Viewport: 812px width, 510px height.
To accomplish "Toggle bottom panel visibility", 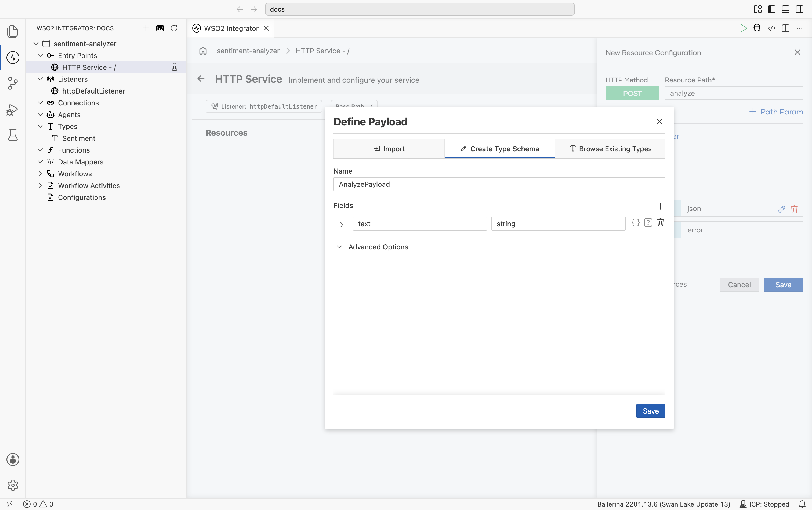I will (785, 9).
